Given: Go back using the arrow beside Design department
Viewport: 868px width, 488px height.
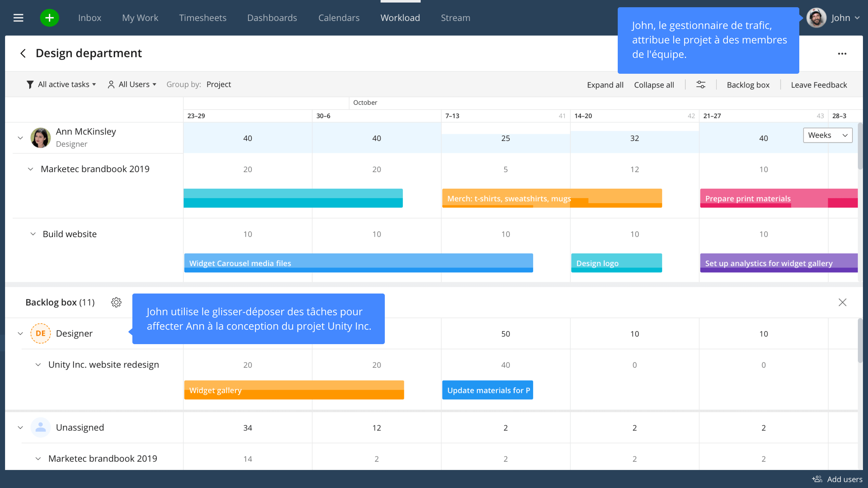Looking at the screenshot, I should (23, 53).
